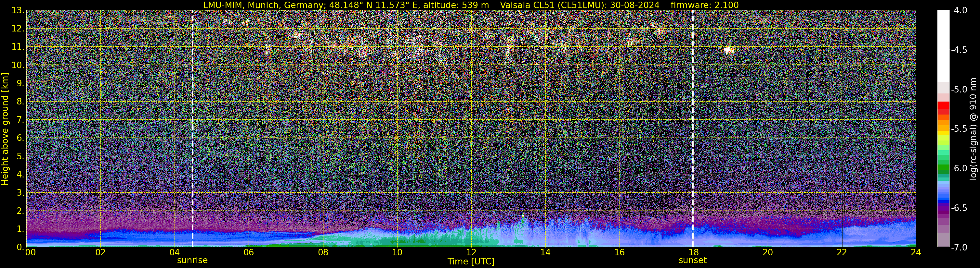This screenshot has width=980, height=268.
Task: Click the dashed sunrise marker line in the plot
Action: click(192, 129)
